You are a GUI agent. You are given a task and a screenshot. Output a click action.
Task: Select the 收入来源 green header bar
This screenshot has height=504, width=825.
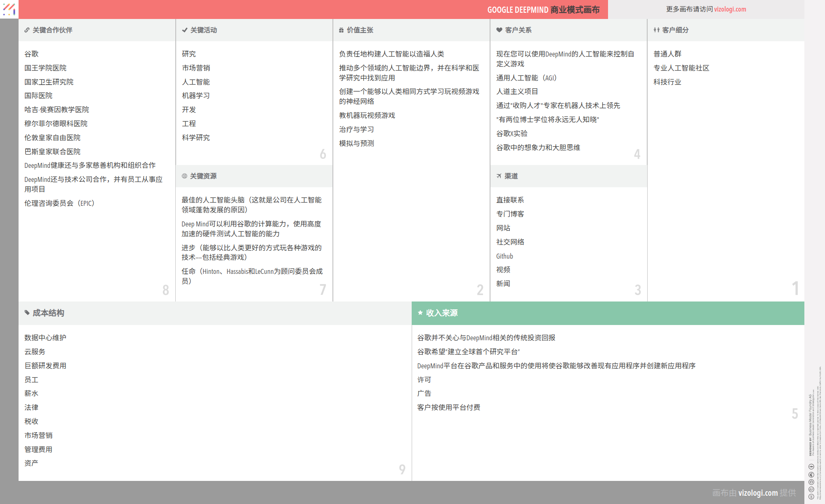coord(608,313)
